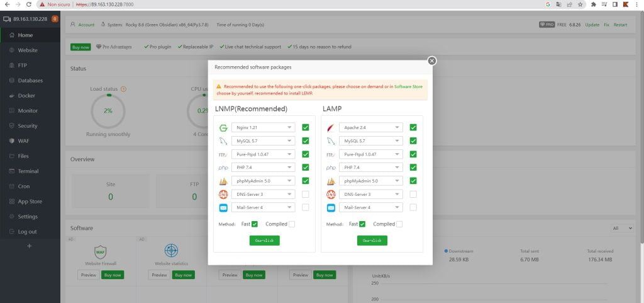Click the Mail-Server envelope icon under LNMP
The width and height of the screenshot is (644, 303).
(x=223, y=207)
